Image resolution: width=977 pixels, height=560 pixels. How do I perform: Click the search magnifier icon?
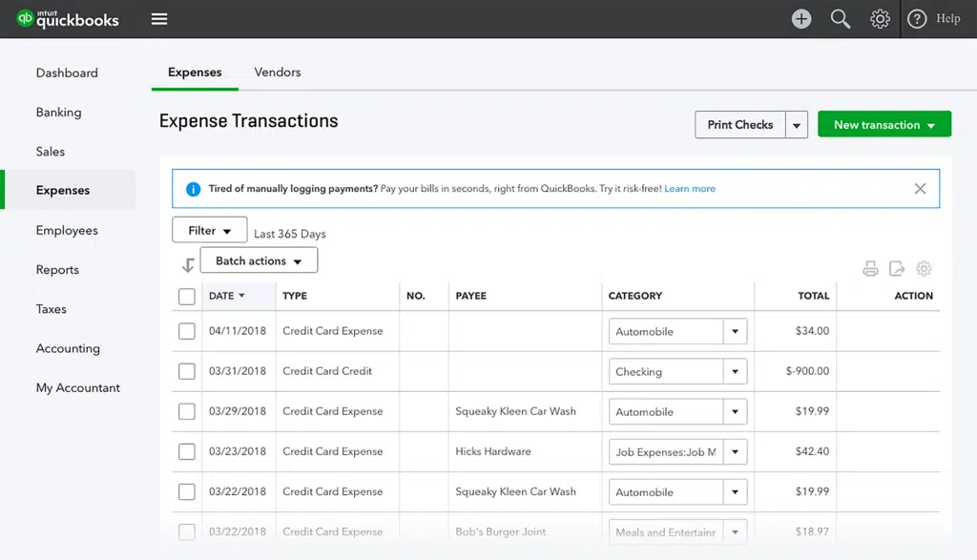pos(841,19)
